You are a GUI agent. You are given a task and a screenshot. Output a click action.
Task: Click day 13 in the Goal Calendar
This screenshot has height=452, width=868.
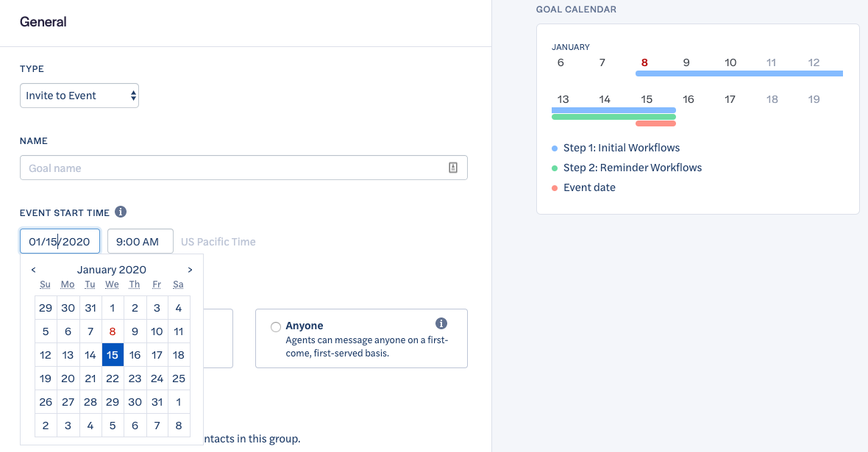[563, 99]
